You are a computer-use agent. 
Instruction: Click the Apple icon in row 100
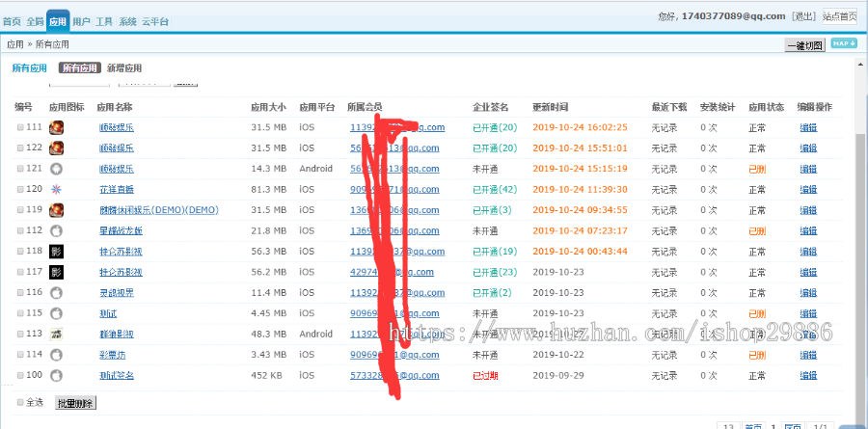[x=57, y=375]
